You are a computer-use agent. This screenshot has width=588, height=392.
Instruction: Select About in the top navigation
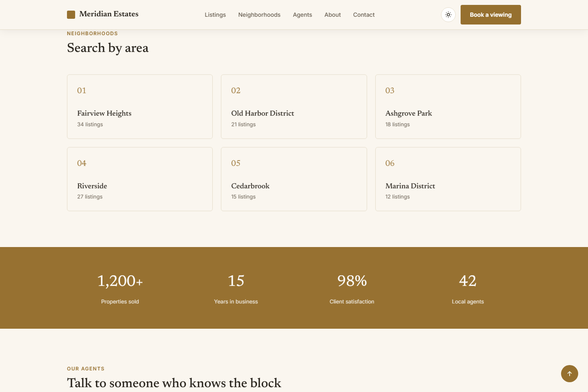tap(333, 15)
